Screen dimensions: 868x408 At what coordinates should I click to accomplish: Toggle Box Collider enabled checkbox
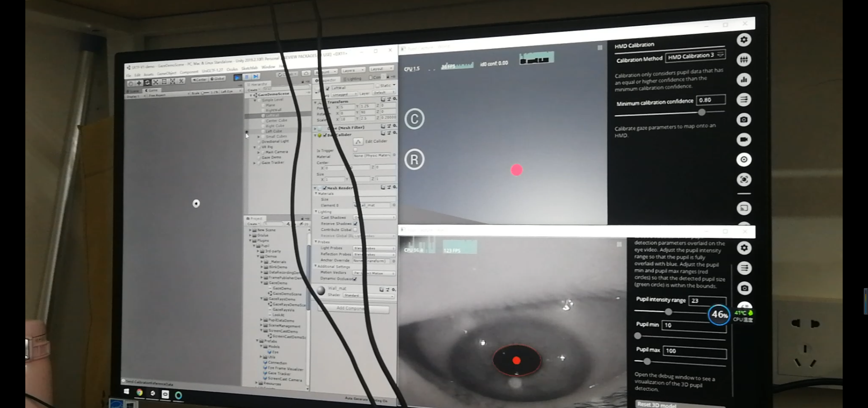pyautogui.click(x=325, y=135)
